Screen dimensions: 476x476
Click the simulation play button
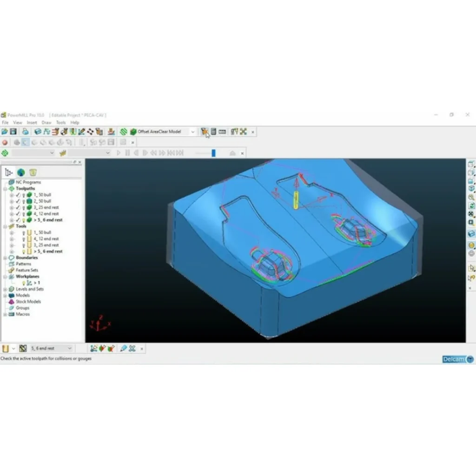tap(119, 152)
